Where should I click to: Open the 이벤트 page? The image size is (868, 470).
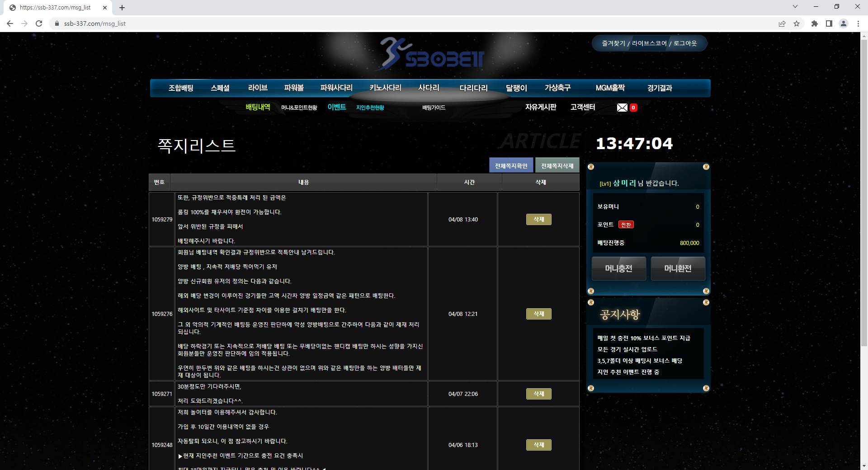tap(337, 107)
